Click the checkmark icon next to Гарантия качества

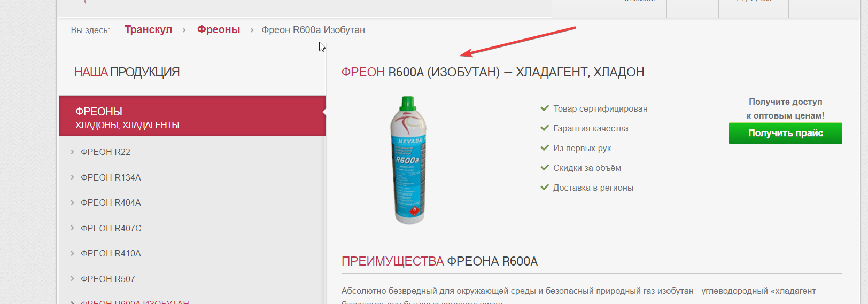[545, 128]
